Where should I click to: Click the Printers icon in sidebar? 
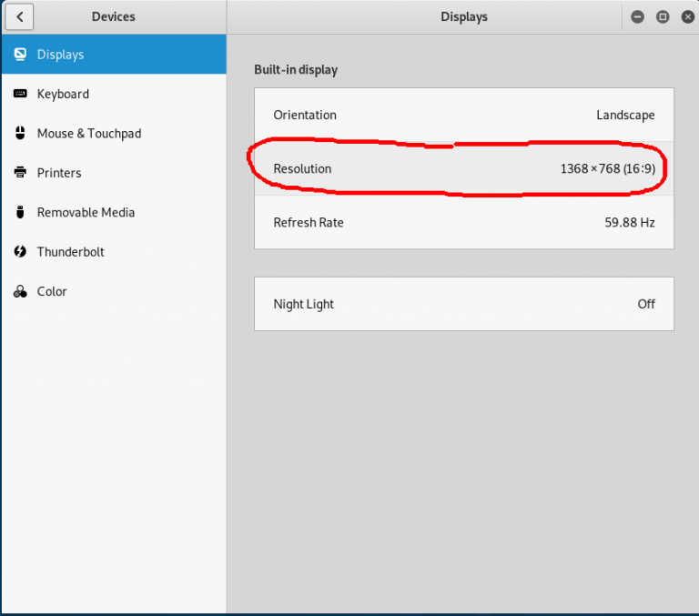[x=20, y=173]
